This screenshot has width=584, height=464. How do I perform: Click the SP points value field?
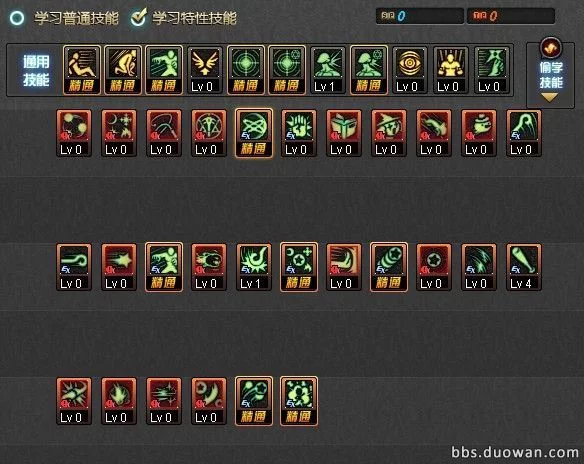coord(420,16)
